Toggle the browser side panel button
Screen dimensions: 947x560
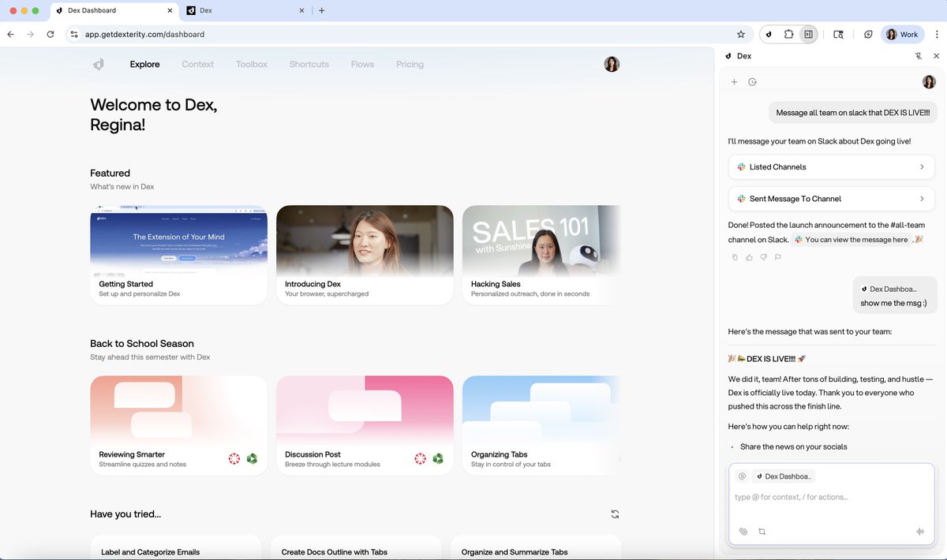point(808,35)
